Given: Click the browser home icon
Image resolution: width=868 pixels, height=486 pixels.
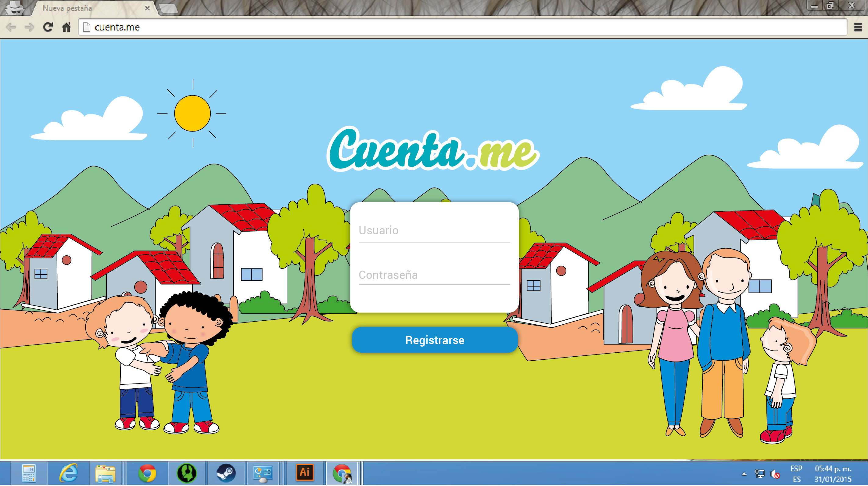Looking at the screenshot, I should (66, 27).
